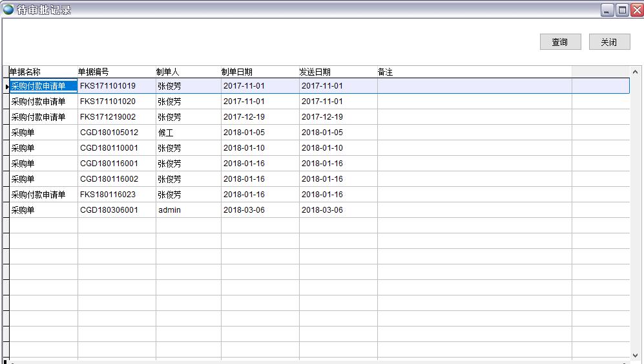This screenshot has width=644, height=364.
Task: Click the 候工 creator cell
Action: (x=166, y=133)
